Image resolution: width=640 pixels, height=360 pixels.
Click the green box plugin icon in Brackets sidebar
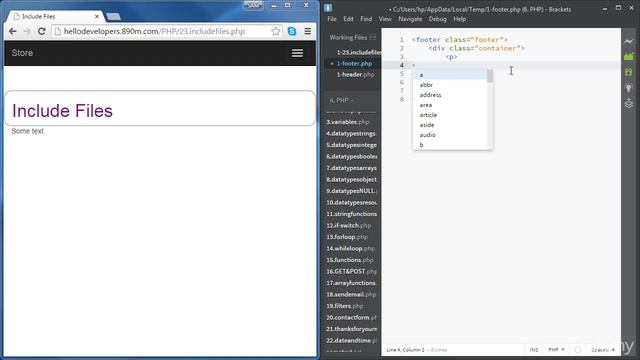pos(629,72)
